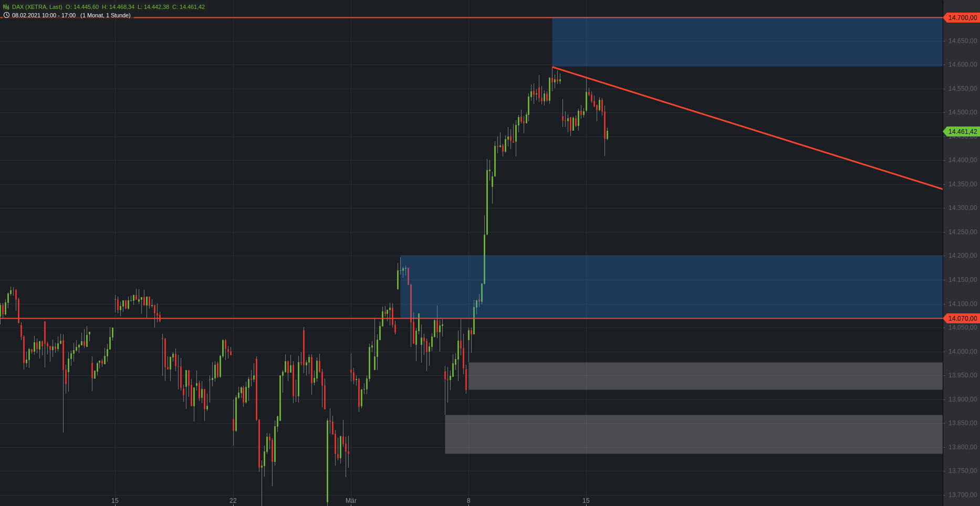Click the 8 label on the date axis
This screenshot has height=506, width=980.
click(x=468, y=501)
